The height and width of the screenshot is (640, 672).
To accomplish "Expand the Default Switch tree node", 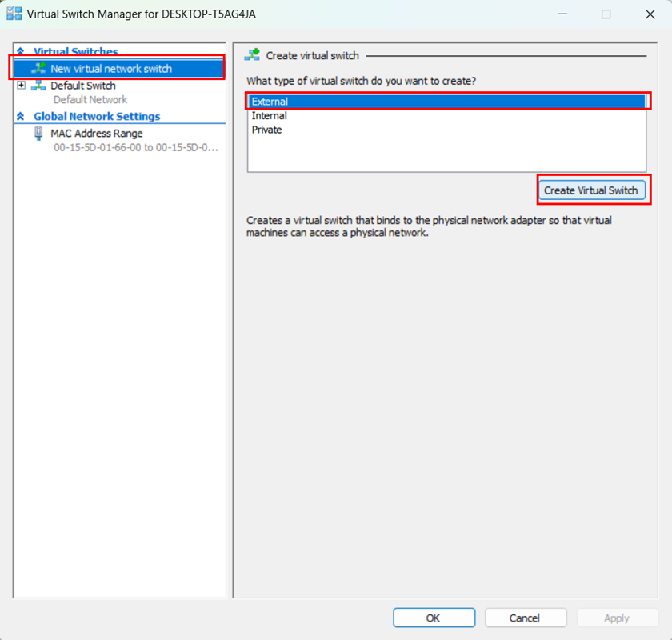I will tap(20, 86).
